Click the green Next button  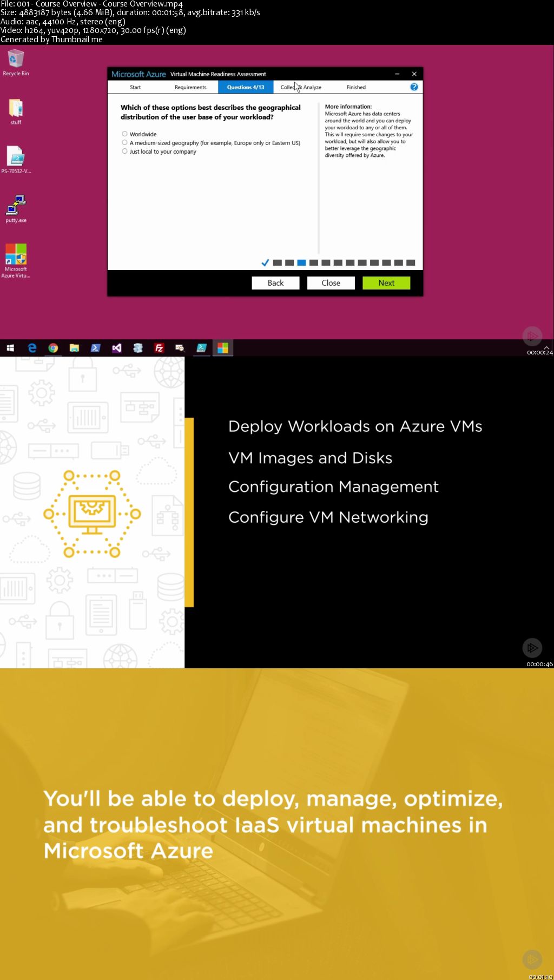[386, 283]
